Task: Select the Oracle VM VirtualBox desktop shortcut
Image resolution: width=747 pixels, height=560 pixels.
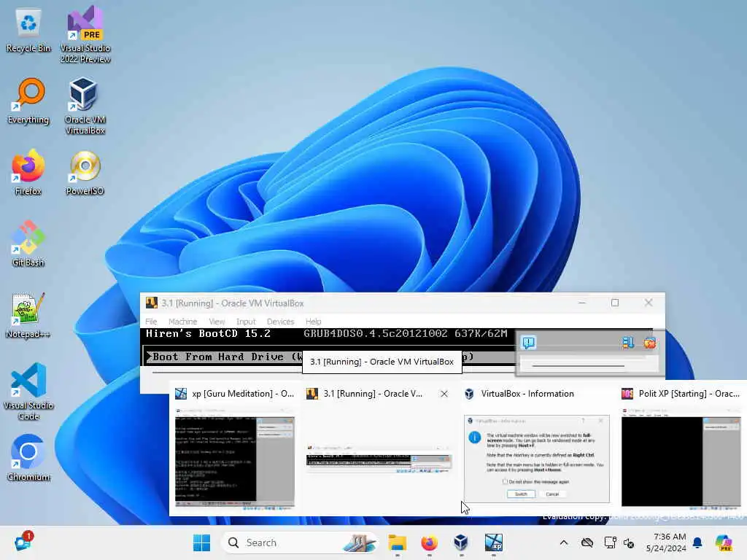Action: pos(85,106)
